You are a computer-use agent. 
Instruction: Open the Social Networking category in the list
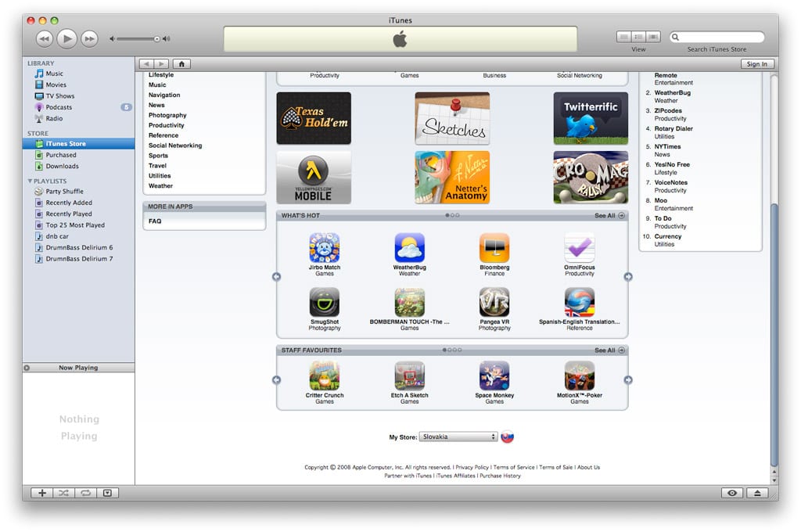pos(175,146)
